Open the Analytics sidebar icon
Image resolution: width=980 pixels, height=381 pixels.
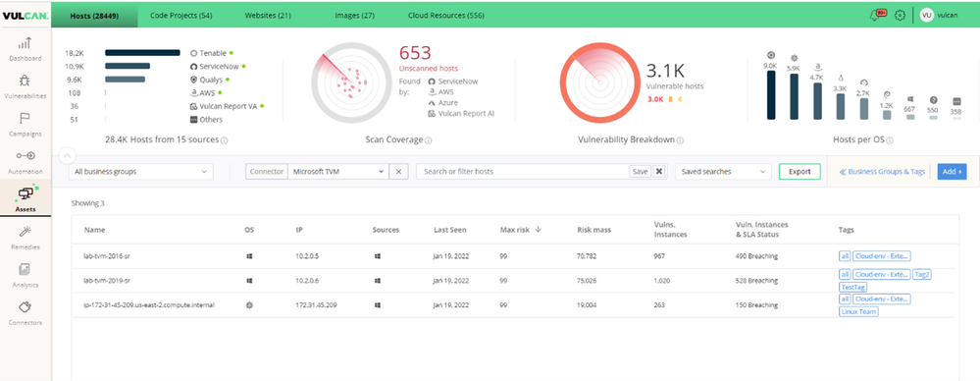(x=25, y=270)
